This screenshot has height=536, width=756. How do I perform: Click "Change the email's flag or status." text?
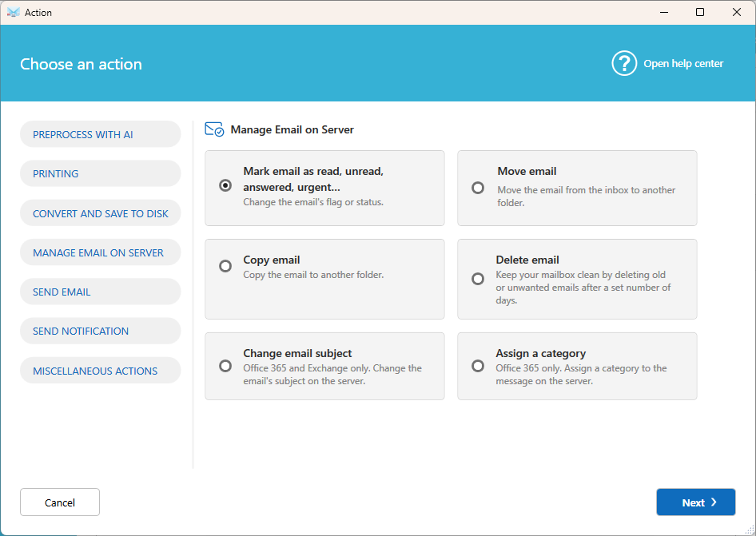coord(313,202)
